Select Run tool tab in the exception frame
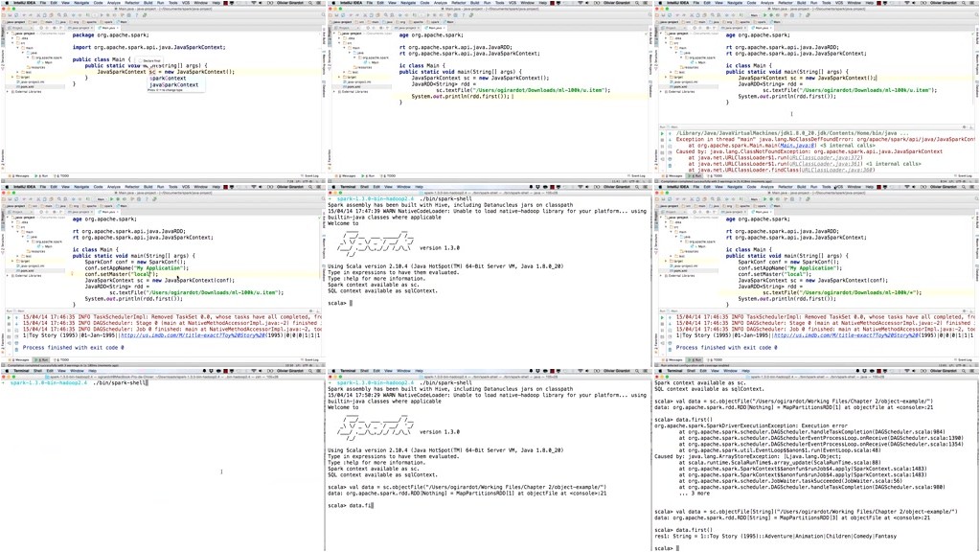Viewport: 980px width, 552px height. click(x=695, y=176)
